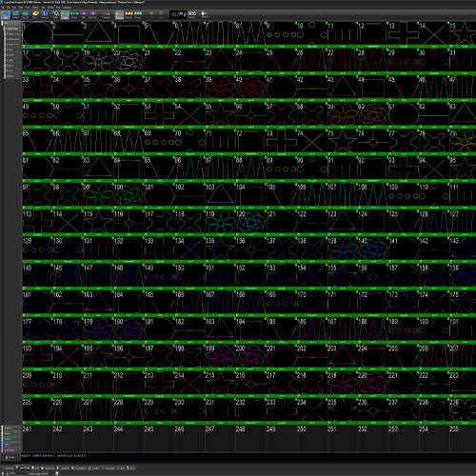This screenshot has width=476, height=476.
Task: Select cue 3 with the white triangle
Action: pos(98,35)
